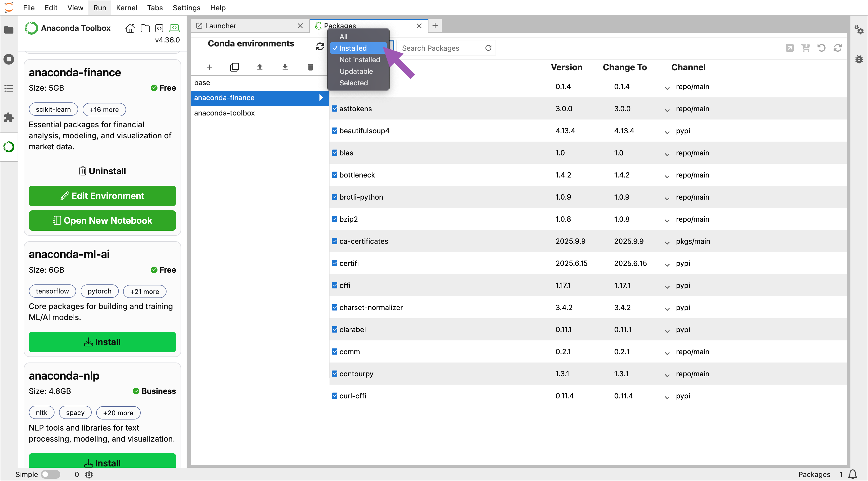Clone the selected environment
This screenshot has height=481, width=868.
(x=235, y=67)
